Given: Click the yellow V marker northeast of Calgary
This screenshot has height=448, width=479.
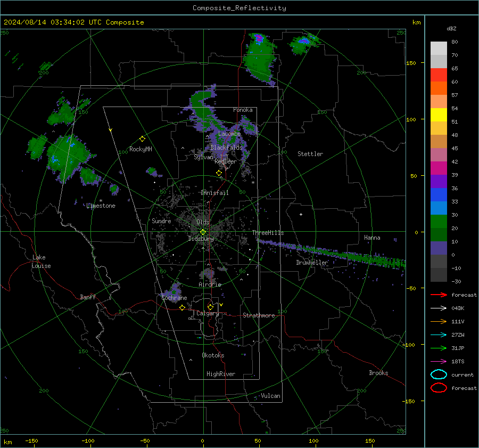Looking at the screenshot, I should point(221,305).
